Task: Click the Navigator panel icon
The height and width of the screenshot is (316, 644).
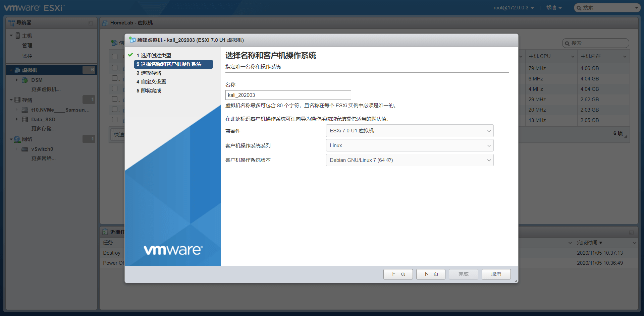Action: coord(11,23)
